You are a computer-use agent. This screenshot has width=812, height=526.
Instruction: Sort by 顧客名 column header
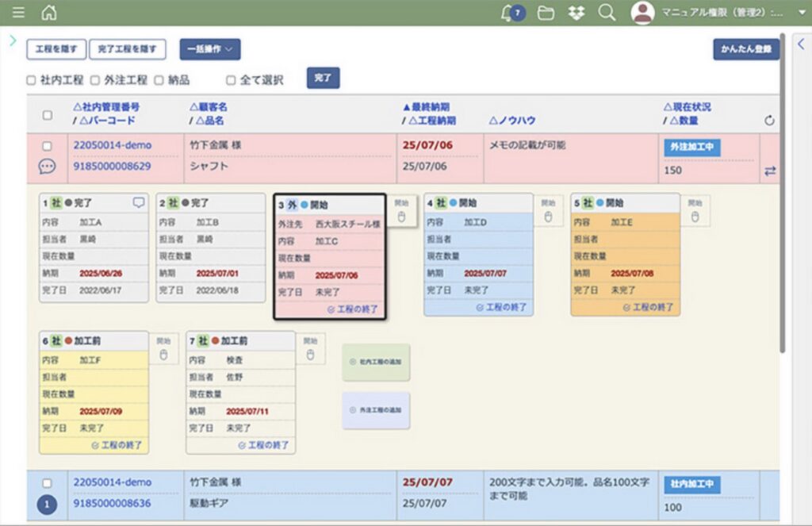click(x=209, y=106)
